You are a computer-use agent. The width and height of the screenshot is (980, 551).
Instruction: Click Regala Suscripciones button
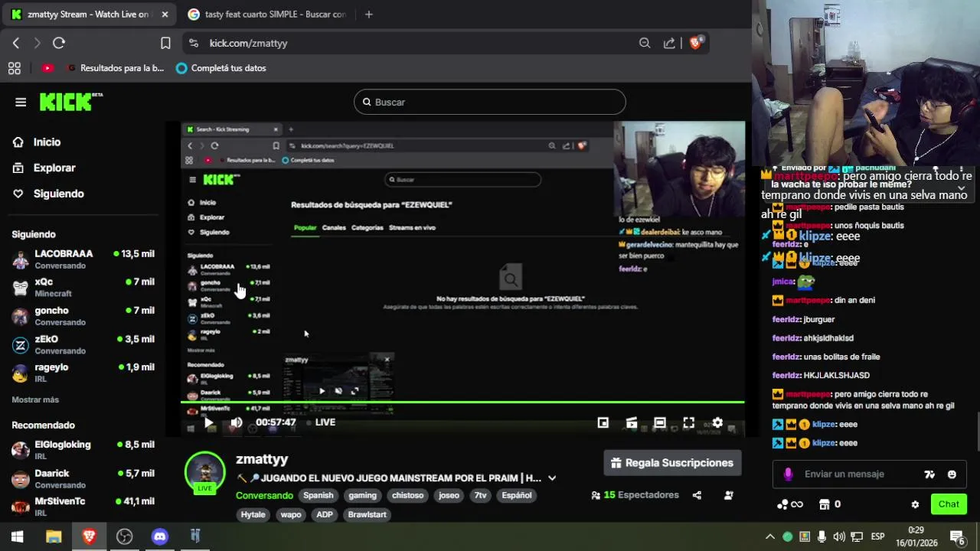[673, 463]
